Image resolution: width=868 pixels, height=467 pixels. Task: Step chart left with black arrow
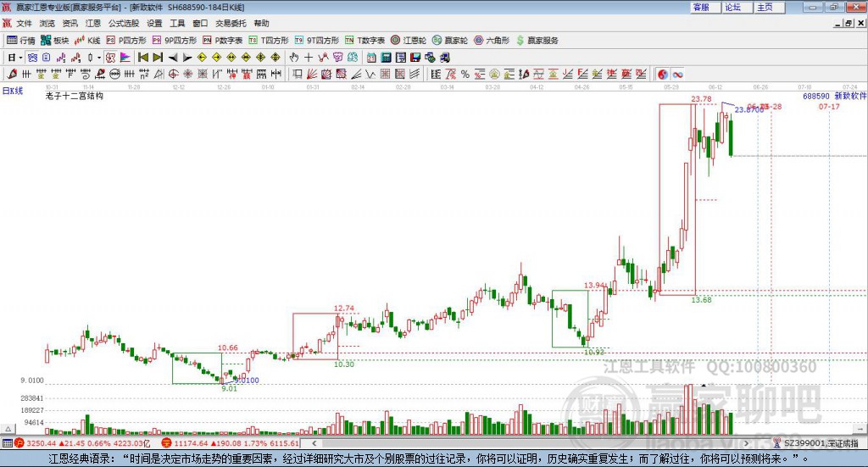[x=173, y=58]
